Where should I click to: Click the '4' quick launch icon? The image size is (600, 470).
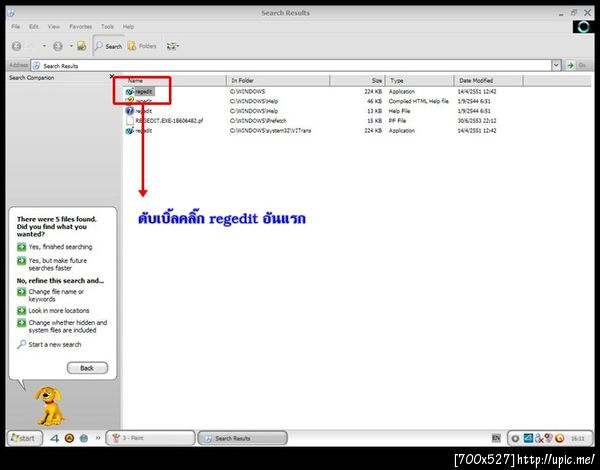[x=55, y=438]
